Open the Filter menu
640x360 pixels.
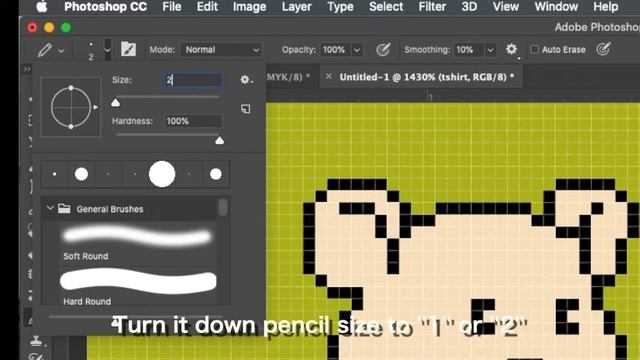pyautogui.click(x=432, y=7)
